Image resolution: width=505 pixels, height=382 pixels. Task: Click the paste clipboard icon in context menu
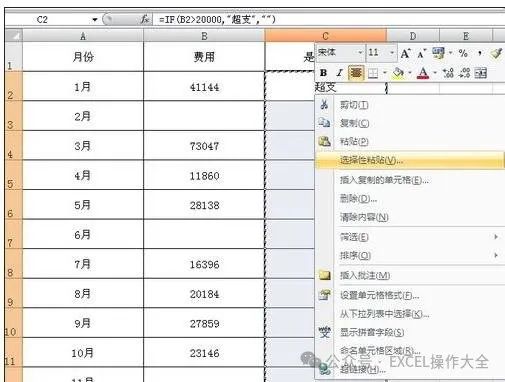pos(324,141)
